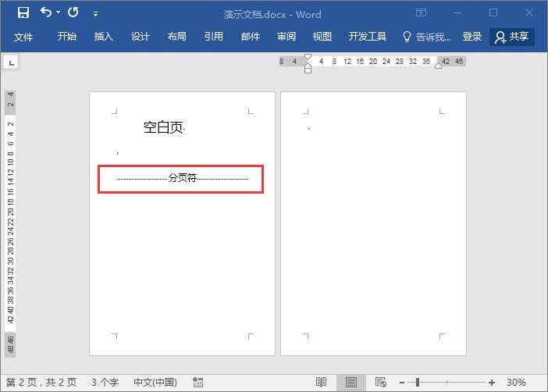The height and width of the screenshot is (392, 548).
Task: Switch to Print Layout view
Action: pos(351,382)
